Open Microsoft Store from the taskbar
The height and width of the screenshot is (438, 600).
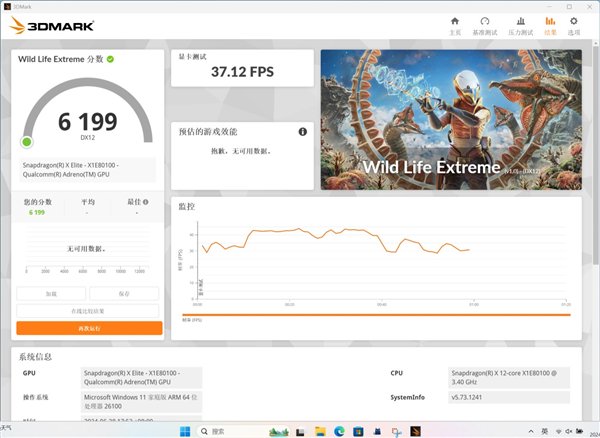358,432
